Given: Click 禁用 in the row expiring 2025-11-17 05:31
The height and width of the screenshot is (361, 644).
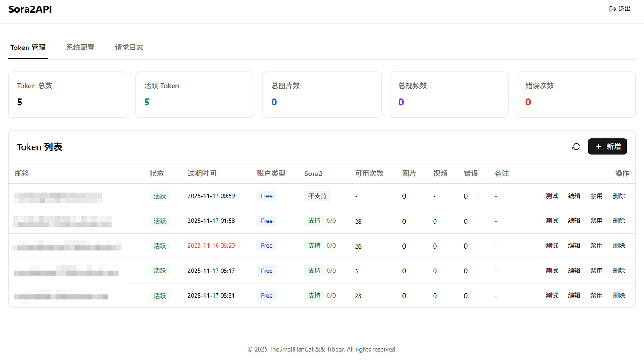Looking at the screenshot, I should click(596, 295).
